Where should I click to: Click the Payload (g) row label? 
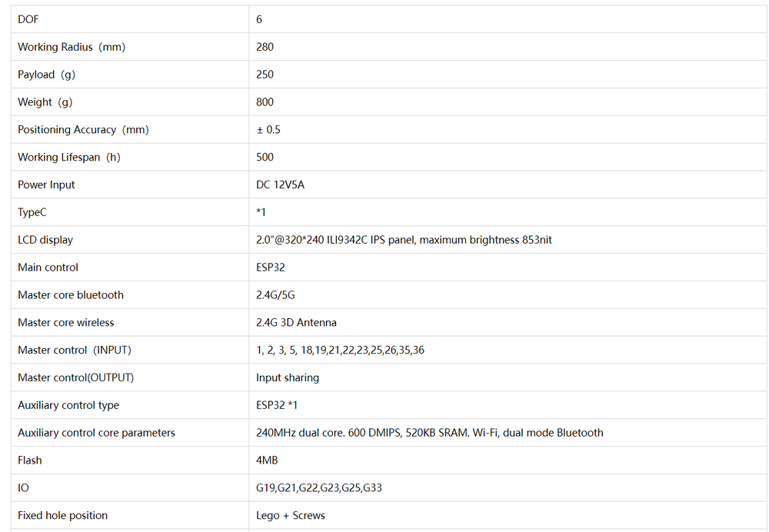pyautogui.click(x=47, y=75)
